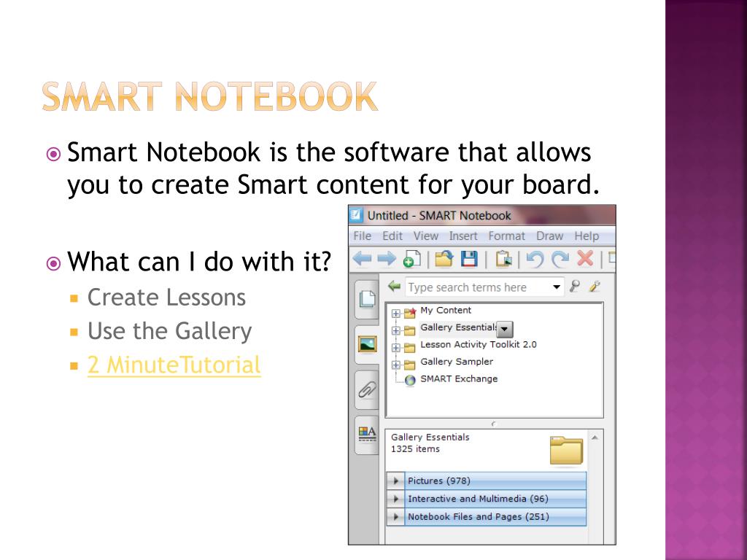Click the scroll up arrow in results pane
The image size is (747, 560).
[595, 437]
